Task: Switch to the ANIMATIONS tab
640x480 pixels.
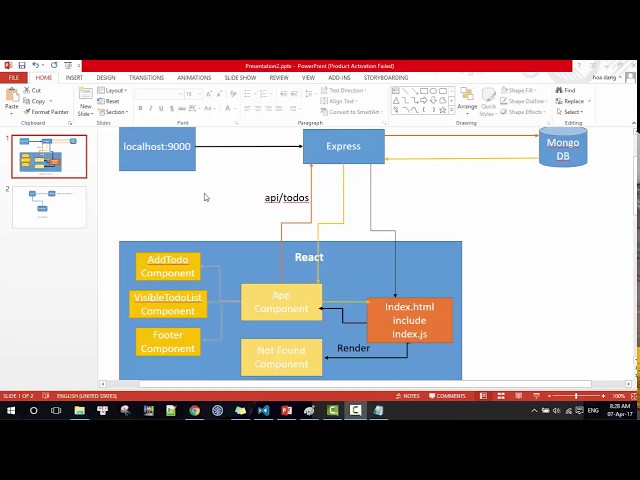Action: 194,78
